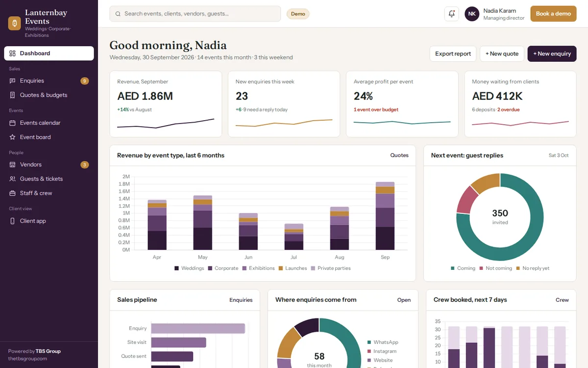Click the Corporate legend color swatch
Viewport: 588px width, 368px height.
point(210,268)
